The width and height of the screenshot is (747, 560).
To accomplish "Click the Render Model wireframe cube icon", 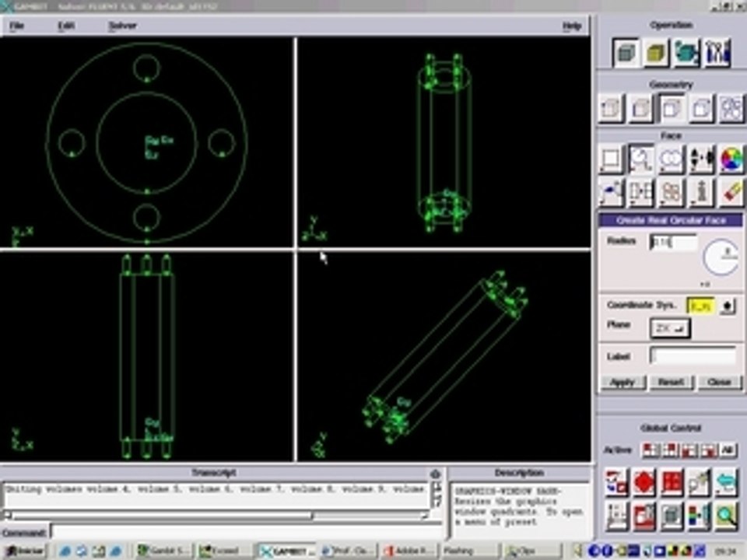I will coord(672,516).
